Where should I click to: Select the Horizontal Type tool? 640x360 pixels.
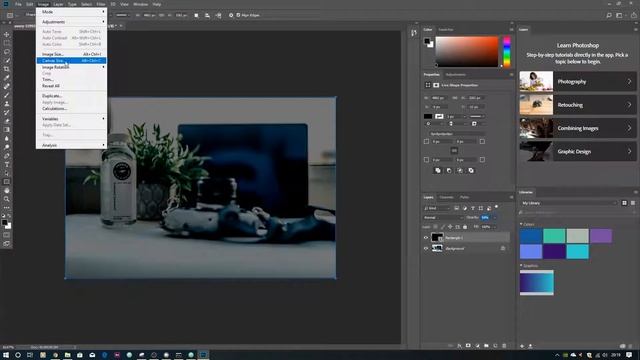7,164
